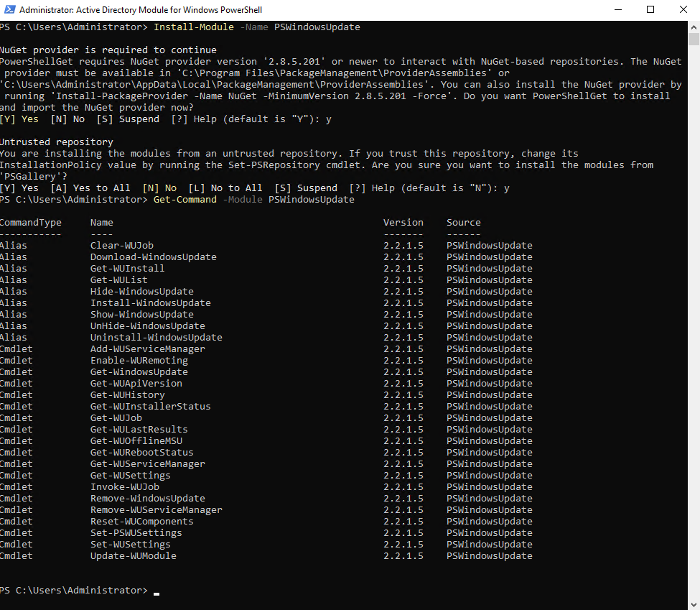Click 'Get-WUHistory' cmdlet name
This screenshot has height=610, width=700.
click(127, 395)
